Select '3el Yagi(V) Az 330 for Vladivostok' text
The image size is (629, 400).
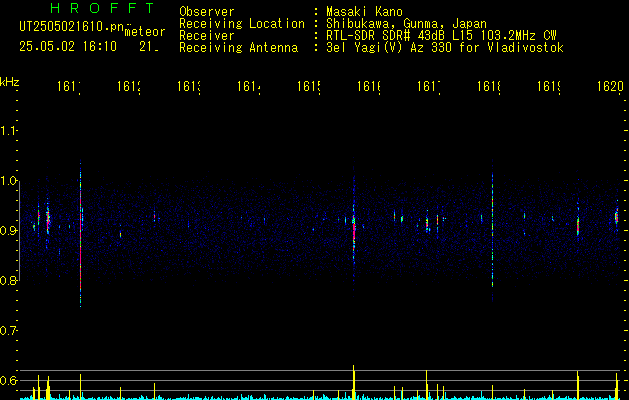pos(445,48)
